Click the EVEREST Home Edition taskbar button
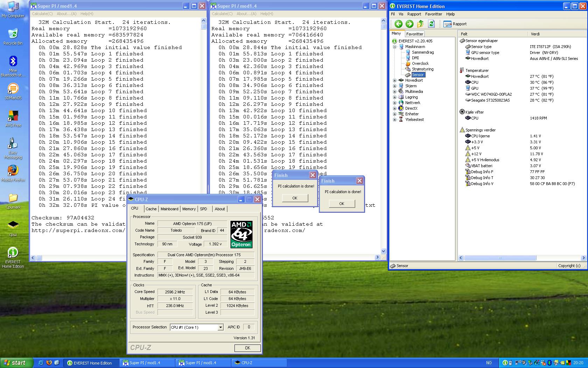 pos(92,363)
